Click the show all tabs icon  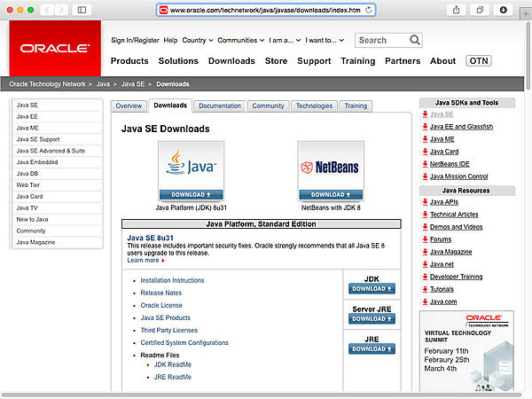pos(481,10)
